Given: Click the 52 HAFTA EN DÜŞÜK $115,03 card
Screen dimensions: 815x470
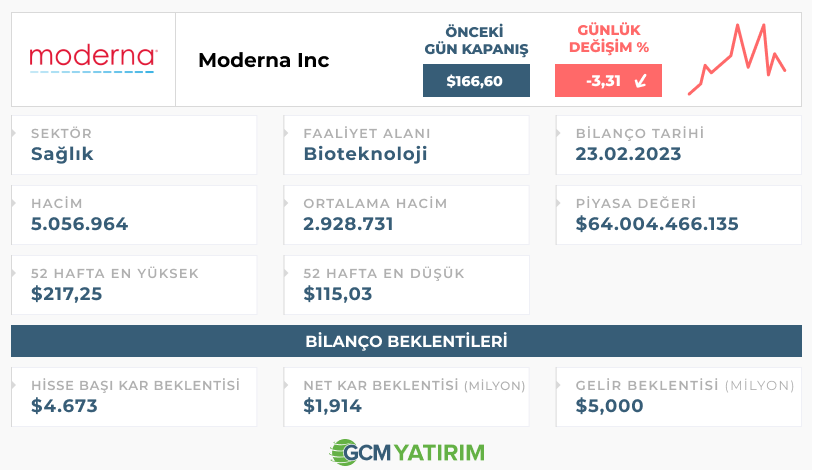Looking at the screenshot, I should click(x=406, y=285).
